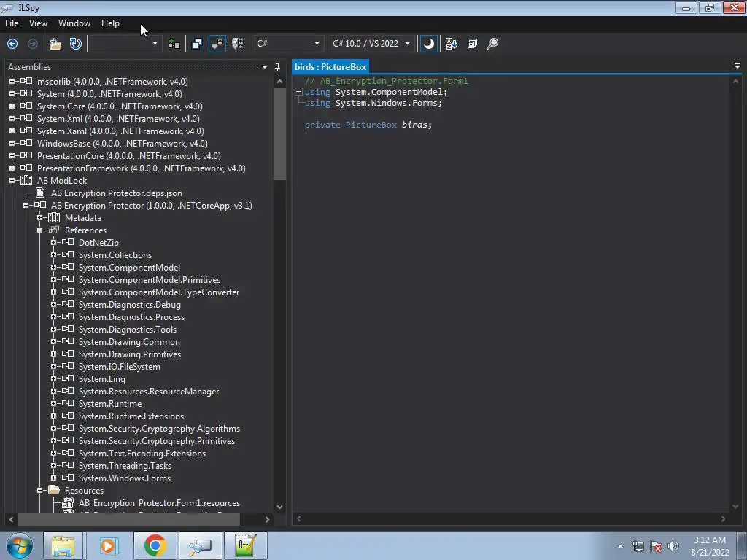Viewport: 747px width, 560px height.
Task: Collapse the using directives code fold
Action: (298, 92)
